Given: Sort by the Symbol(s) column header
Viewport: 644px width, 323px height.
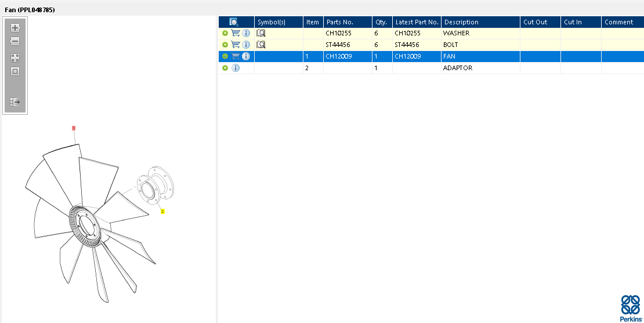Looking at the screenshot, I should click(x=279, y=22).
